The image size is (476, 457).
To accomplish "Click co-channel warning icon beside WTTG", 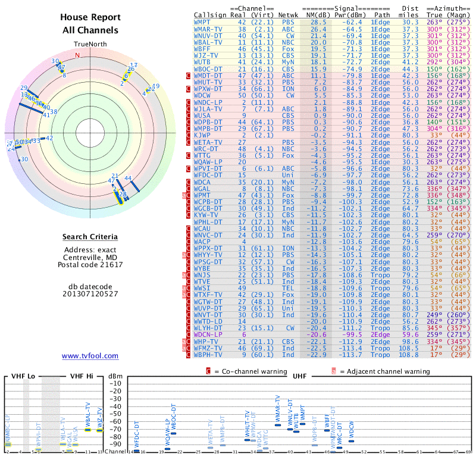I will point(189,155).
